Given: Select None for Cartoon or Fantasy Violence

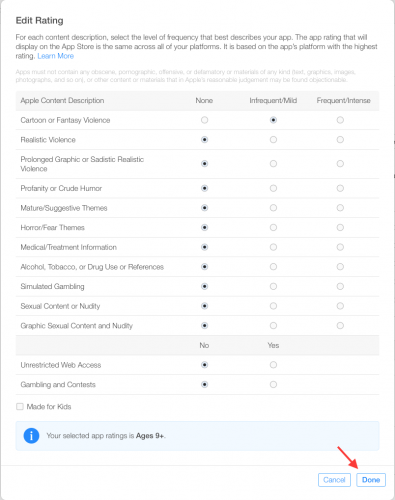Looking at the screenshot, I should 204,120.
